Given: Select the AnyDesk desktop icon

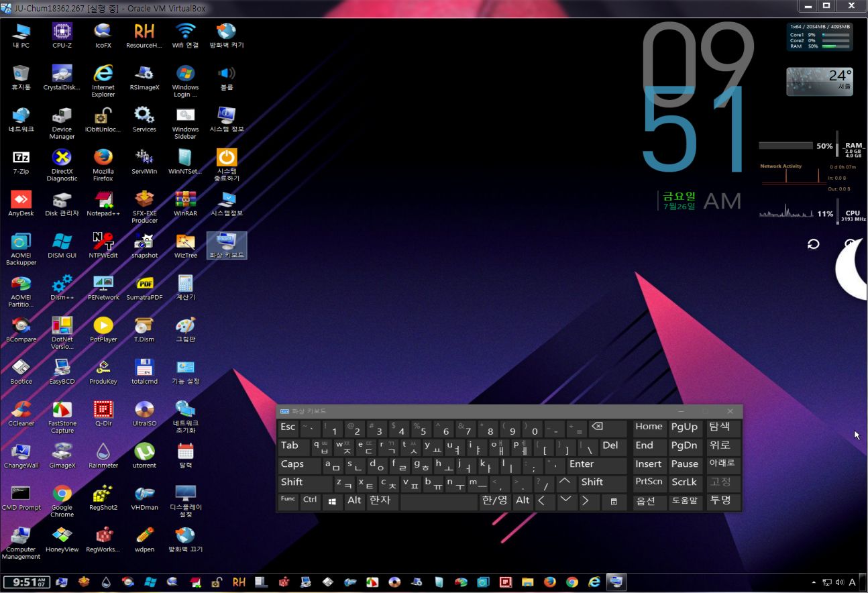Looking at the screenshot, I should 21,203.
